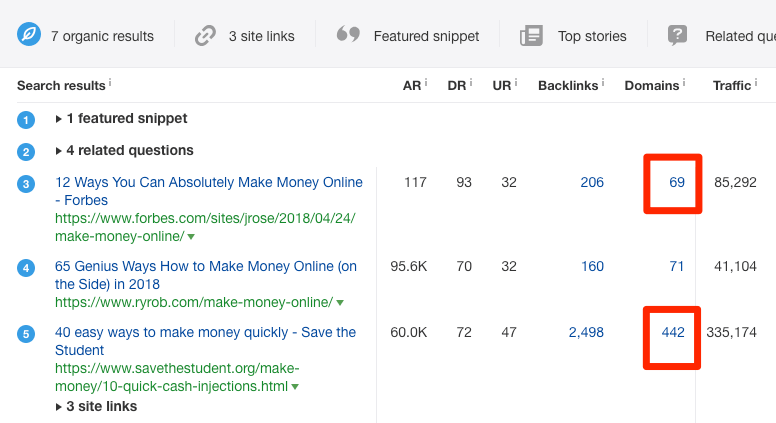
Task: Expand the 1 featured snippet row
Action: coord(122,119)
